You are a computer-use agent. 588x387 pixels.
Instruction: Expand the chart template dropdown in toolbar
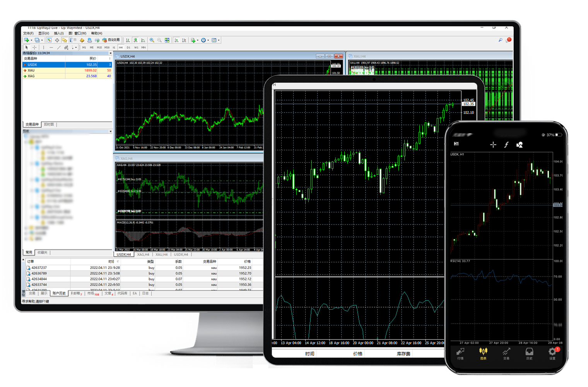click(x=219, y=40)
